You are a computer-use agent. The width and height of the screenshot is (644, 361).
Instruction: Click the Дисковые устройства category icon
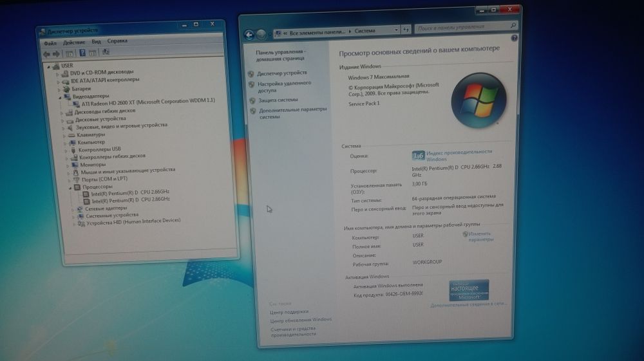[x=70, y=120]
